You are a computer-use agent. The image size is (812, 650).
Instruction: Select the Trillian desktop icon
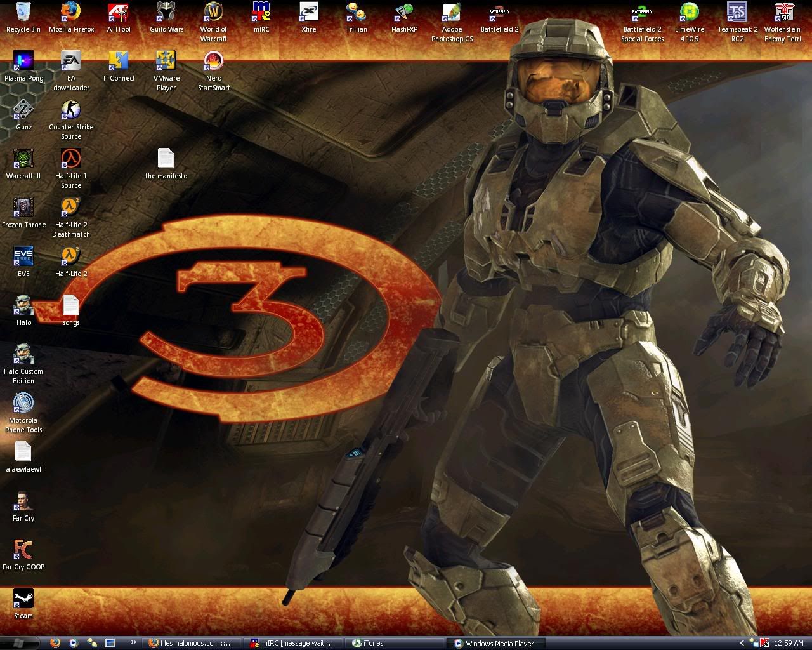point(357,17)
